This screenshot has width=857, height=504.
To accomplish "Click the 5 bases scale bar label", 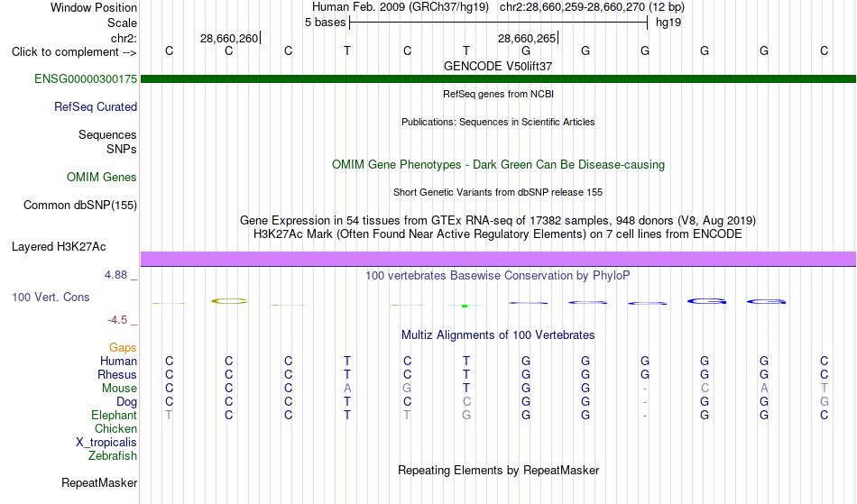I will coord(325,23).
